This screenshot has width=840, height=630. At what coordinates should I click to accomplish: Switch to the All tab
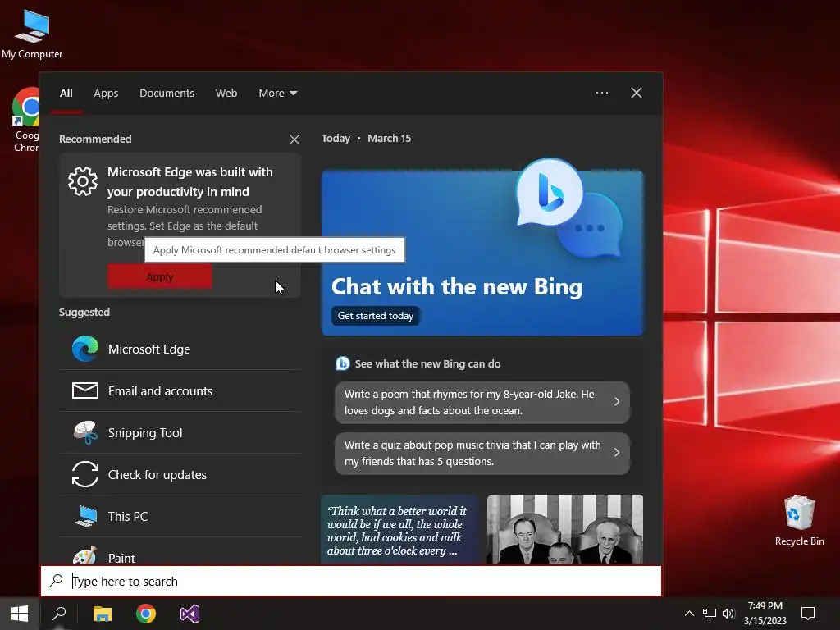tap(66, 94)
